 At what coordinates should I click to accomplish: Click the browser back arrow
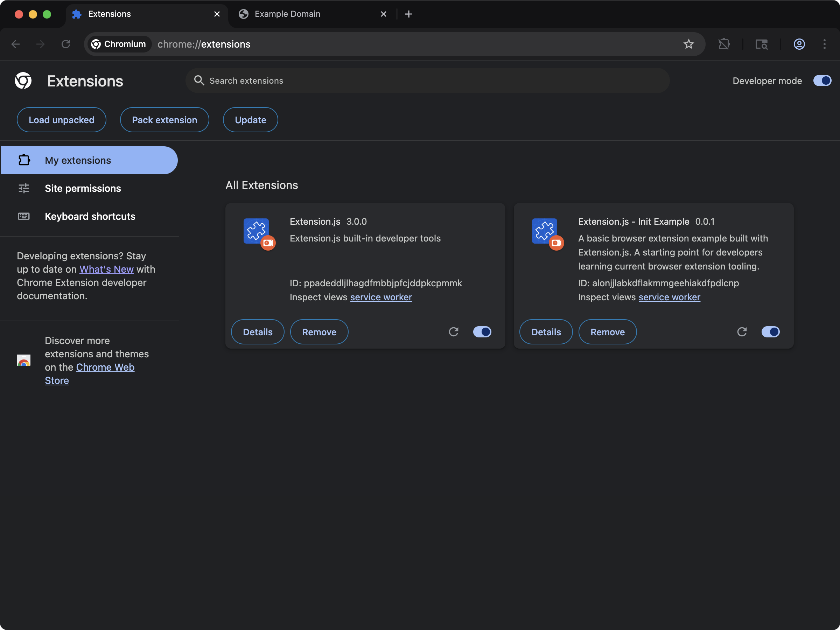coord(15,44)
